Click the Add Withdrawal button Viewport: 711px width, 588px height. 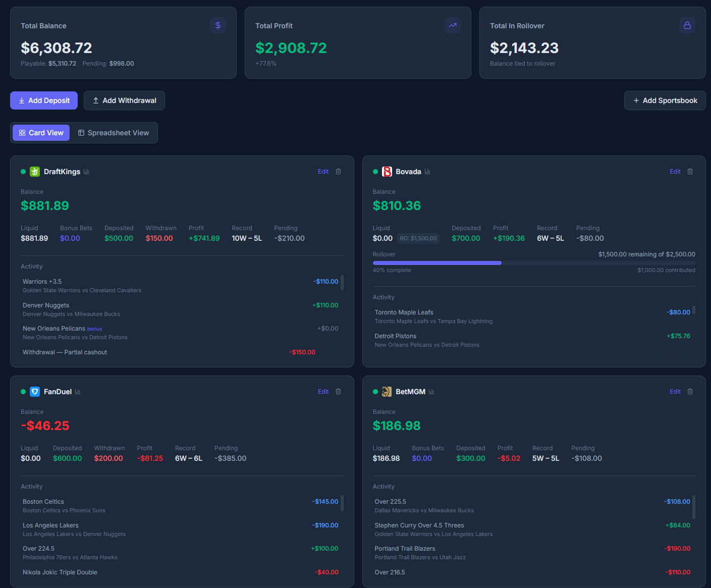pyautogui.click(x=124, y=100)
